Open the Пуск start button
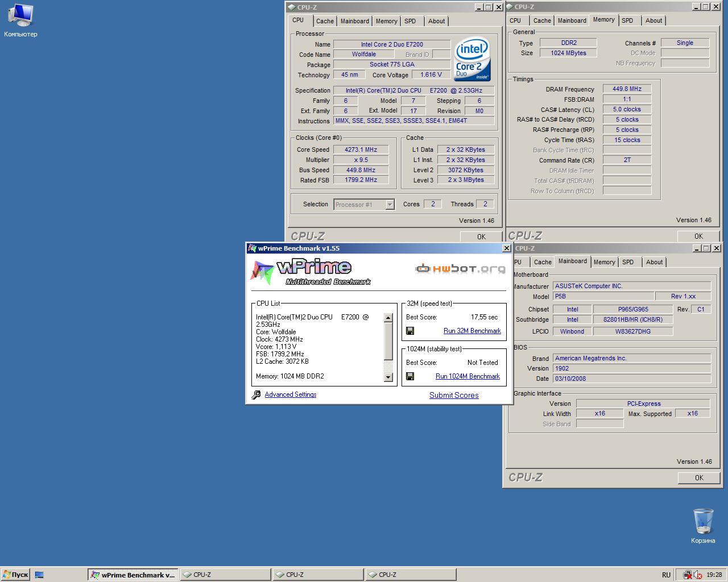The height and width of the screenshot is (582, 728). tap(15, 575)
